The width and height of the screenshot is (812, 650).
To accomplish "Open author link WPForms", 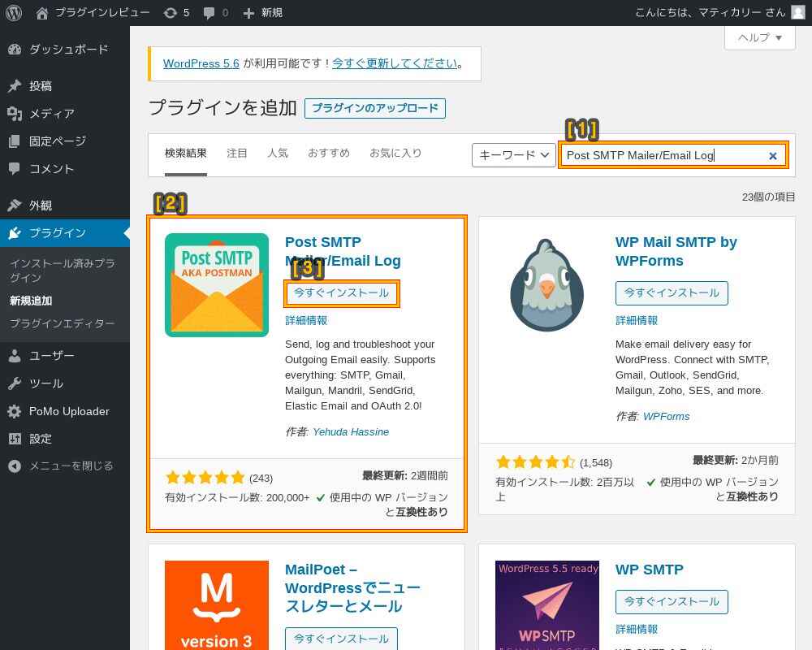I will 666,416.
